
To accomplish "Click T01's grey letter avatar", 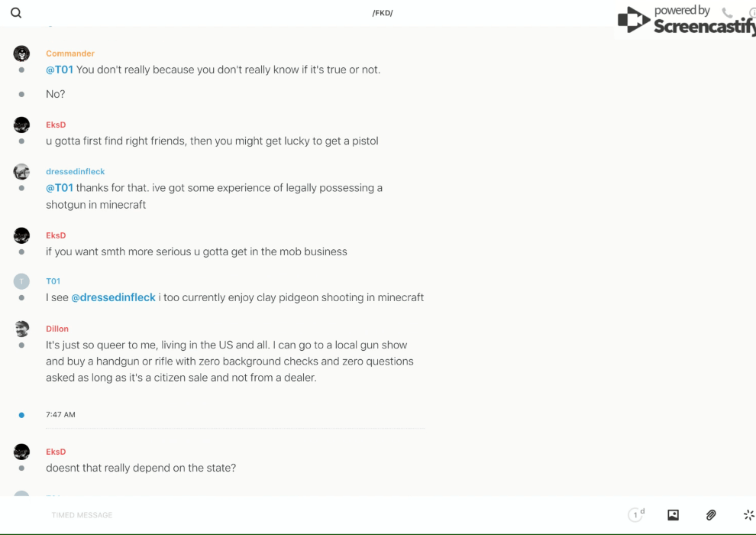I will point(21,281).
